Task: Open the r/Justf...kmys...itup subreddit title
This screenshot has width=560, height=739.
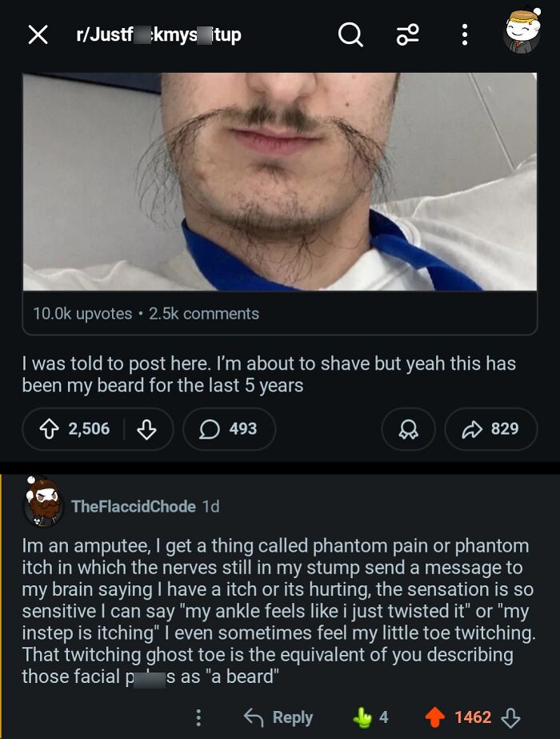Action: [x=158, y=35]
